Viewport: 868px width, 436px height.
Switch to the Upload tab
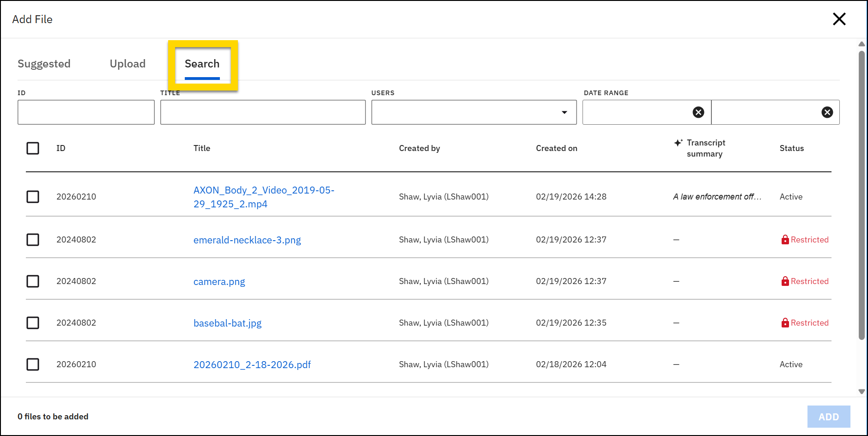(127, 64)
